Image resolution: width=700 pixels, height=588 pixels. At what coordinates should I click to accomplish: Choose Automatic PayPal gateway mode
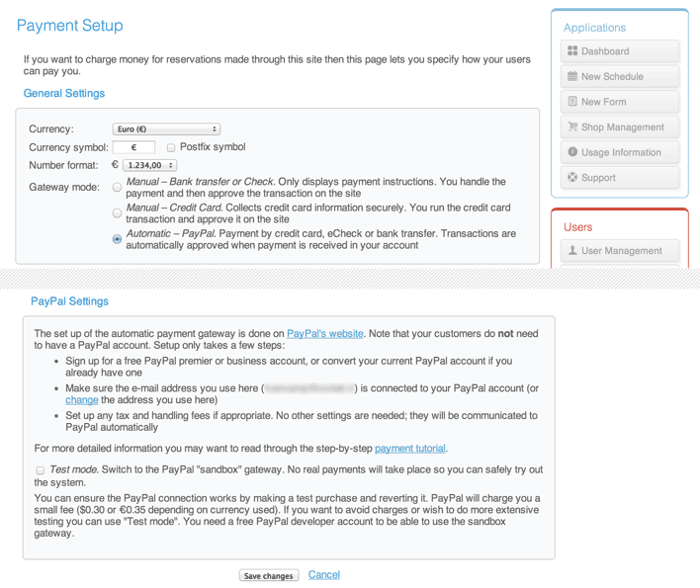(118, 239)
